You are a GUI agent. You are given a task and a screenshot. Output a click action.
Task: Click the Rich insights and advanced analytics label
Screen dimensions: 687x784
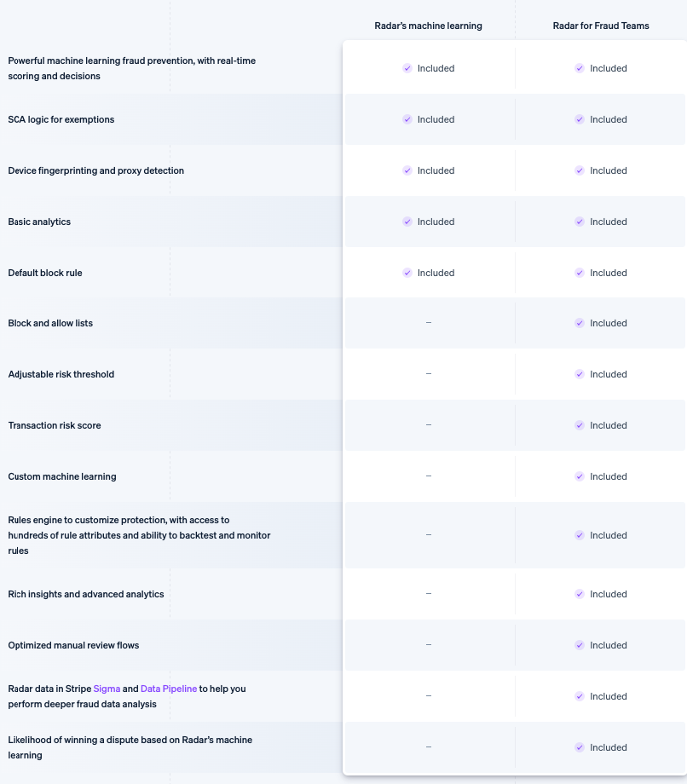click(86, 594)
